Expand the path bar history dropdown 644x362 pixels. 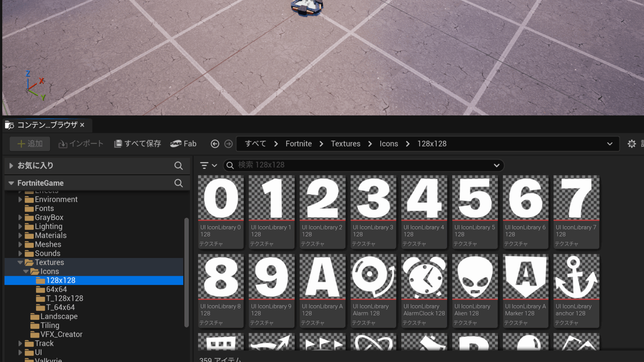[x=610, y=144]
